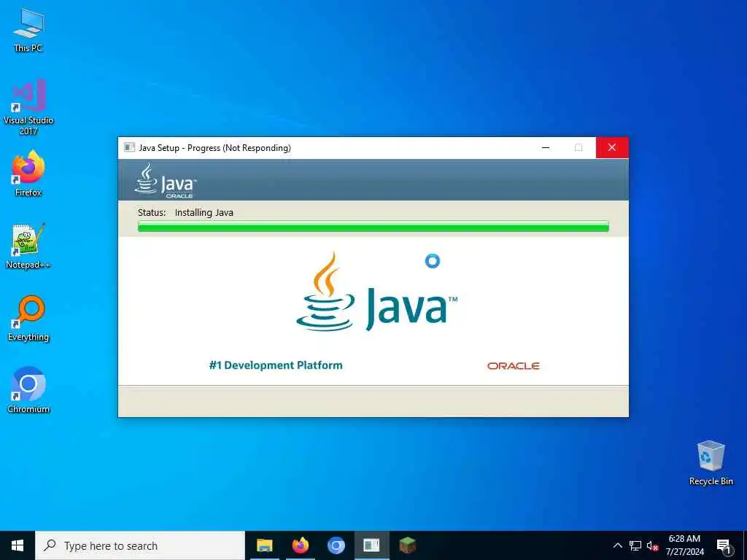The width and height of the screenshot is (747, 560).
Task: Select the Everything search shortcut
Action: (x=28, y=318)
